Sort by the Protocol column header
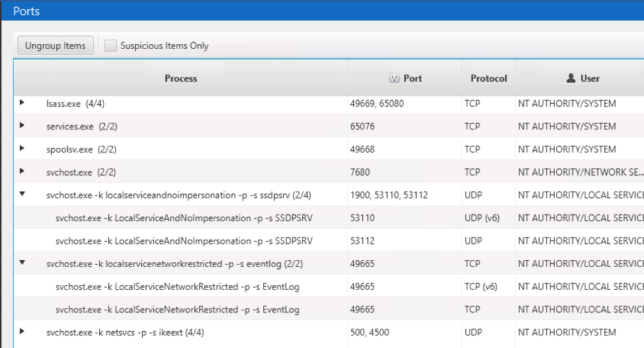The height and width of the screenshot is (348, 644). point(489,78)
